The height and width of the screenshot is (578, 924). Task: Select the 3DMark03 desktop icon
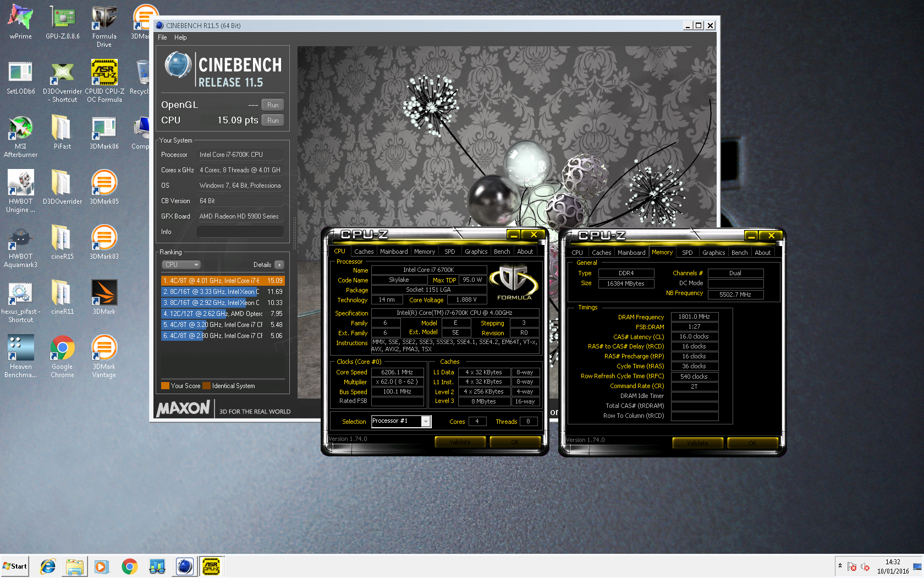click(104, 242)
